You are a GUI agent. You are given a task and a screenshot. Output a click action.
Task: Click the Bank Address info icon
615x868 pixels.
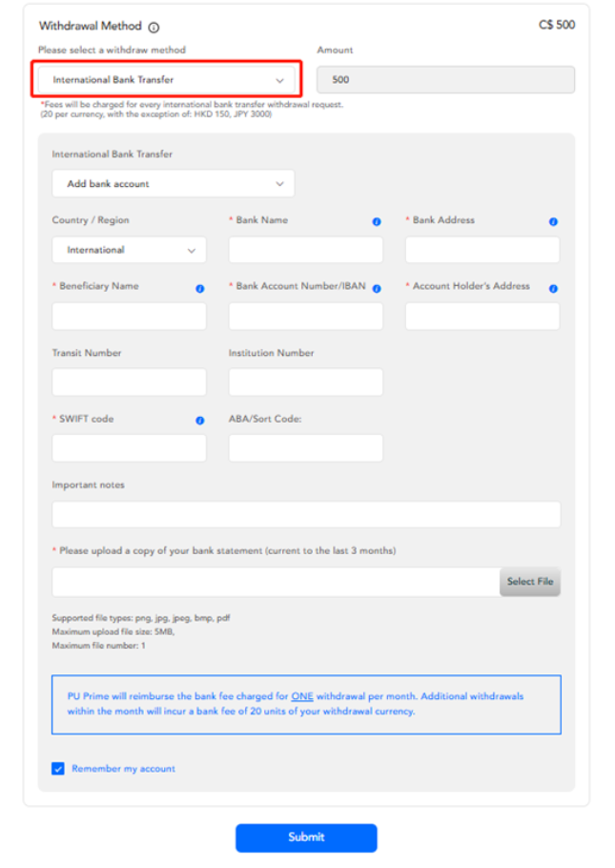[553, 221]
